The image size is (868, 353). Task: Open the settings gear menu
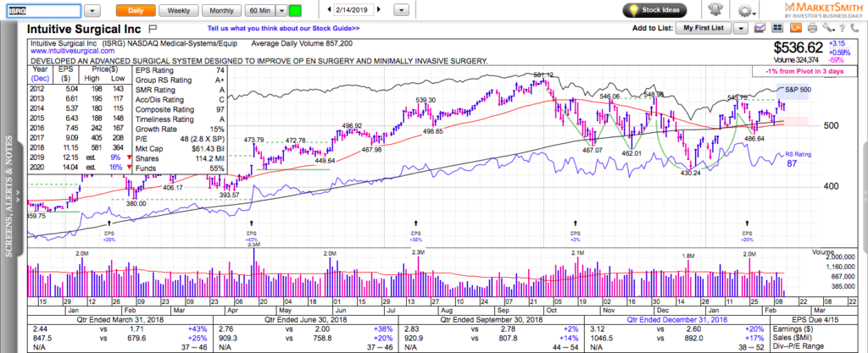click(745, 10)
